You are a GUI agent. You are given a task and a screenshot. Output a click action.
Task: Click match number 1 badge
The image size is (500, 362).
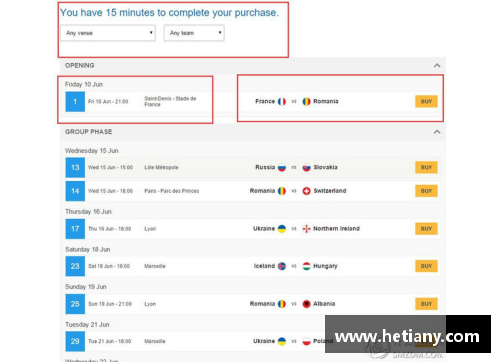[x=75, y=101]
